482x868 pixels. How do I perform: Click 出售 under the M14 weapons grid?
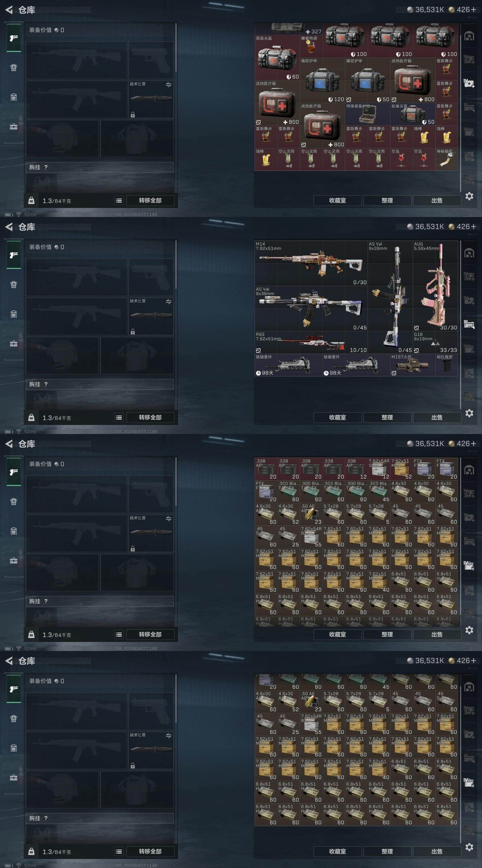pos(437,417)
